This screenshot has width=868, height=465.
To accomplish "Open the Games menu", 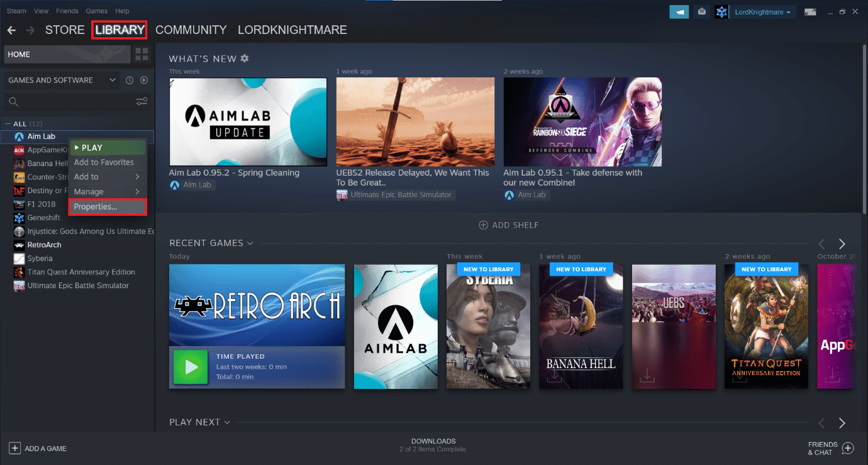I will pyautogui.click(x=97, y=11).
